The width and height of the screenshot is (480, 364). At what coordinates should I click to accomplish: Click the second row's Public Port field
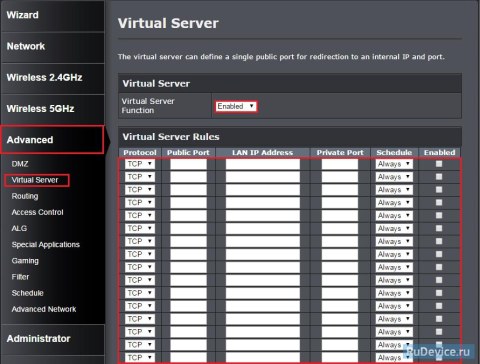[x=188, y=177]
